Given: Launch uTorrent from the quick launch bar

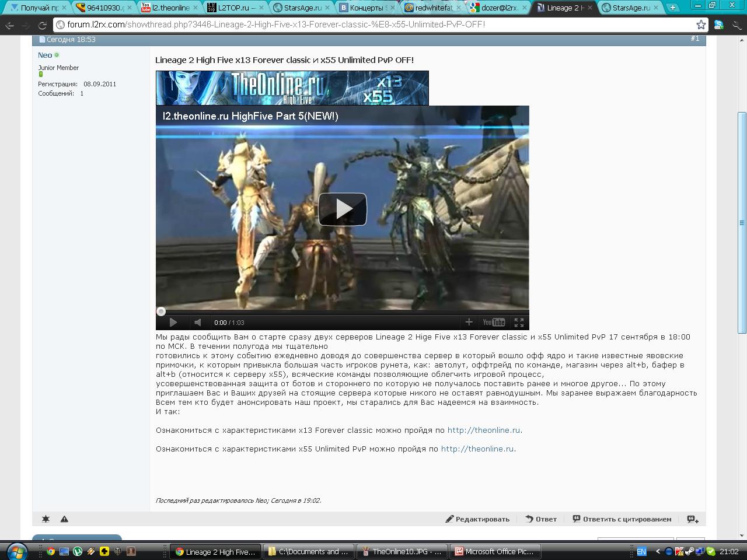Looking at the screenshot, I should coord(78,551).
